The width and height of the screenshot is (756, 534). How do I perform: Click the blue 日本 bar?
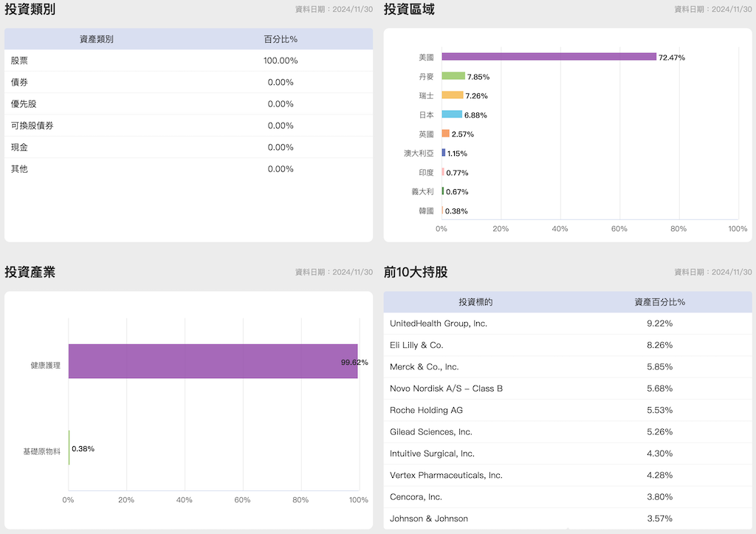[452, 114]
